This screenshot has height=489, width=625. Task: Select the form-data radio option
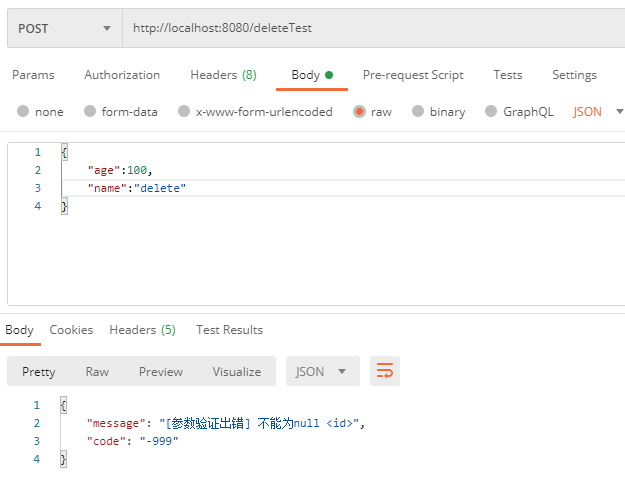coord(90,112)
